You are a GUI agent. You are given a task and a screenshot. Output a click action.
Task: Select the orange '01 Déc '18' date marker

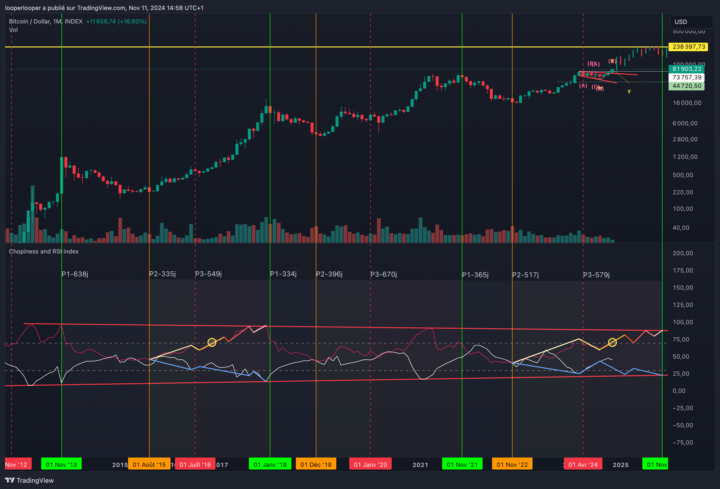tap(315, 464)
